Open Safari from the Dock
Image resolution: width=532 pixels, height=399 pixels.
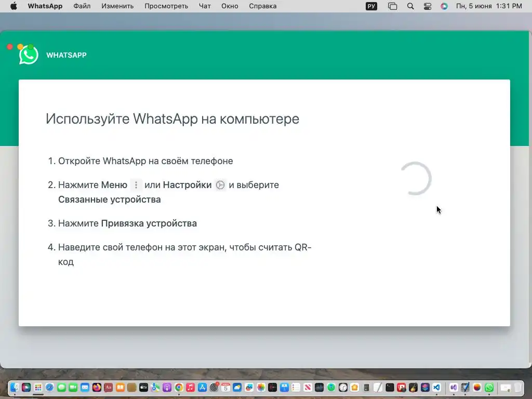(49, 387)
